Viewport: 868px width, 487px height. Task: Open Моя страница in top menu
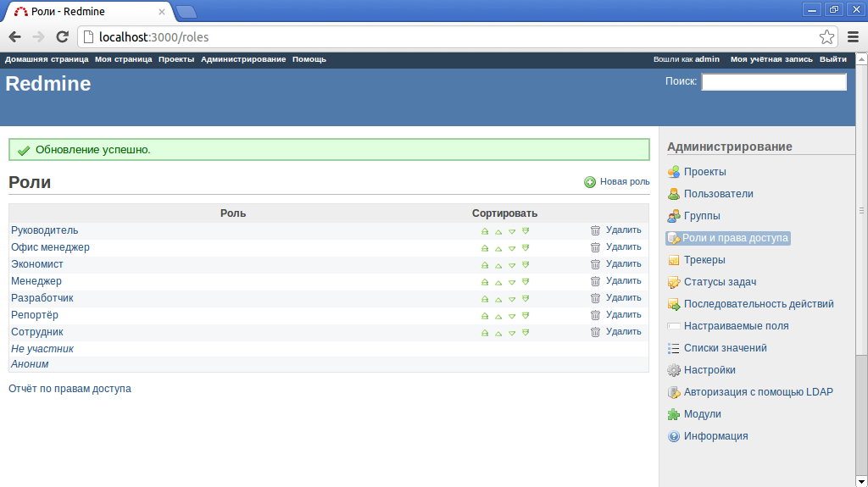pos(124,59)
